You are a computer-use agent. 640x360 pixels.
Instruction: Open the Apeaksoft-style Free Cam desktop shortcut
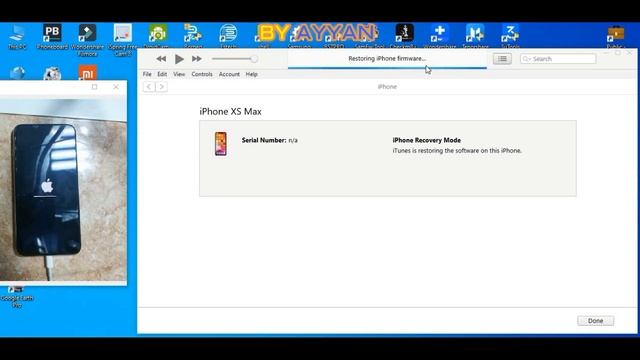click(122, 39)
